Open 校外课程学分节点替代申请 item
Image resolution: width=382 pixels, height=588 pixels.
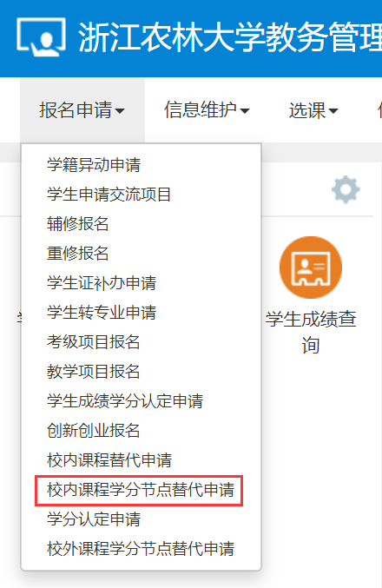pos(141,549)
